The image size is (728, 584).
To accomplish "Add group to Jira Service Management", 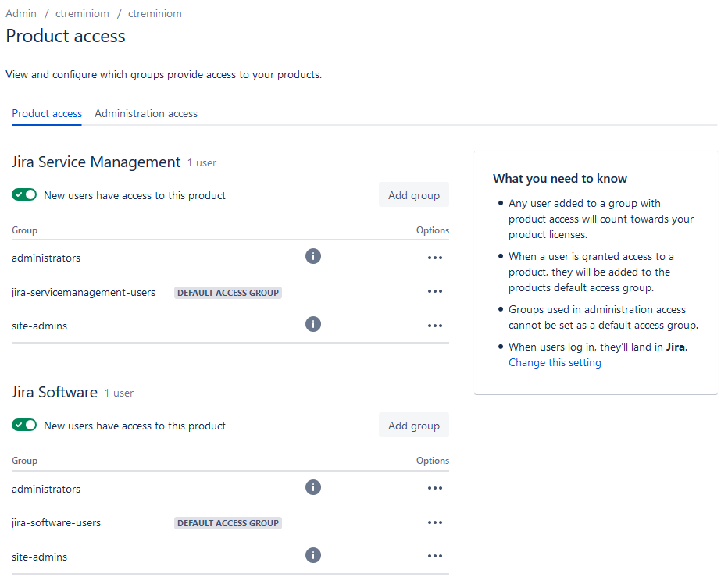I will 414,195.
